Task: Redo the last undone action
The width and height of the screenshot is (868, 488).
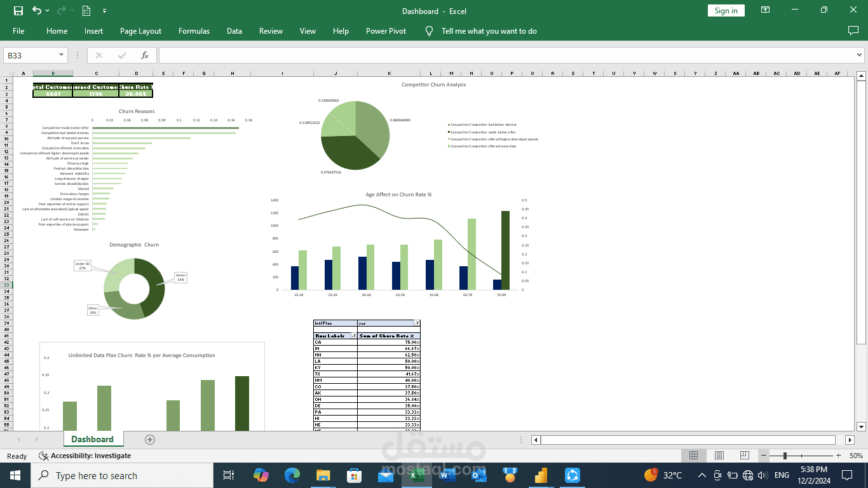Action: point(61,11)
